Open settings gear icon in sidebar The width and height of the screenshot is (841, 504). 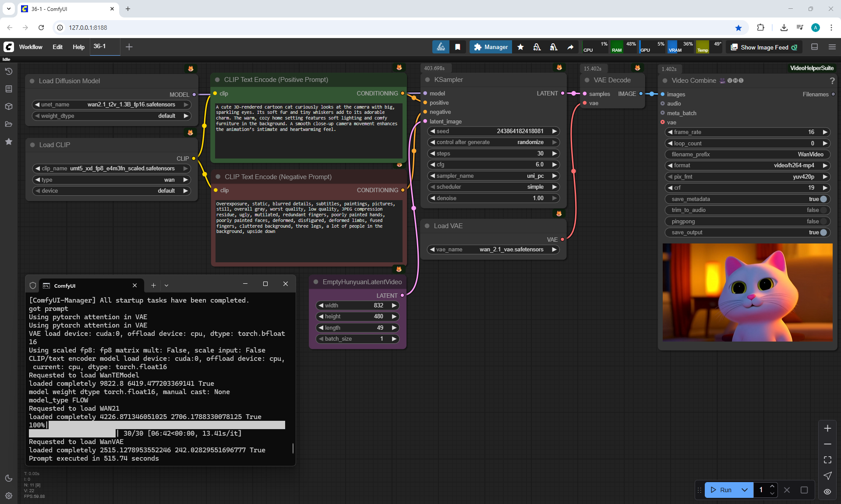click(x=9, y=496)
